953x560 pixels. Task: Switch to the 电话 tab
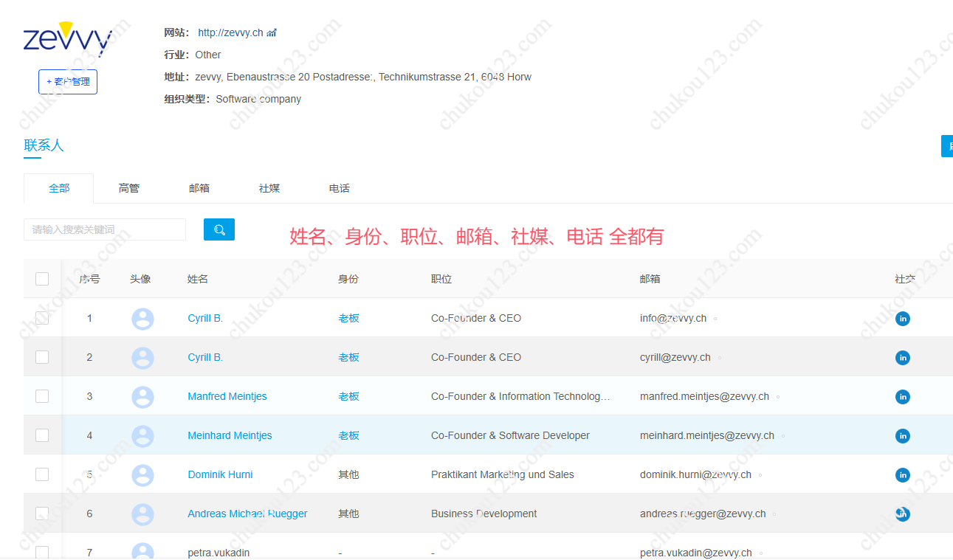(340, 188)
